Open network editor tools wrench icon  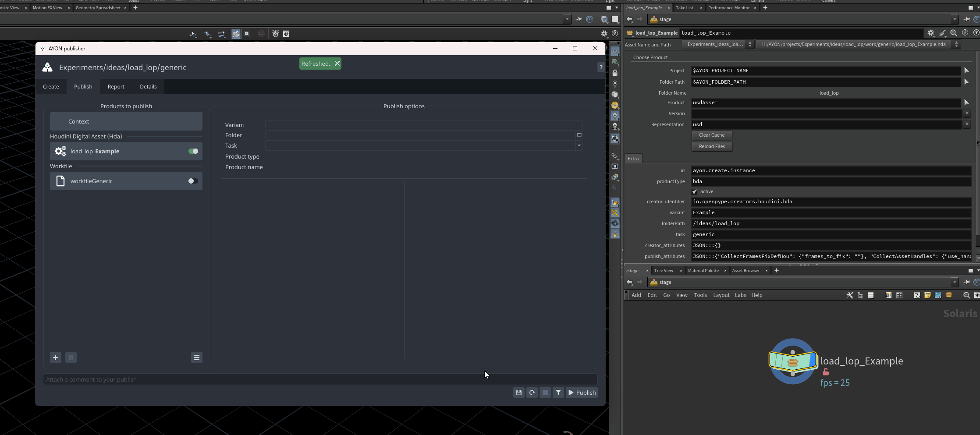click(849, 295)
